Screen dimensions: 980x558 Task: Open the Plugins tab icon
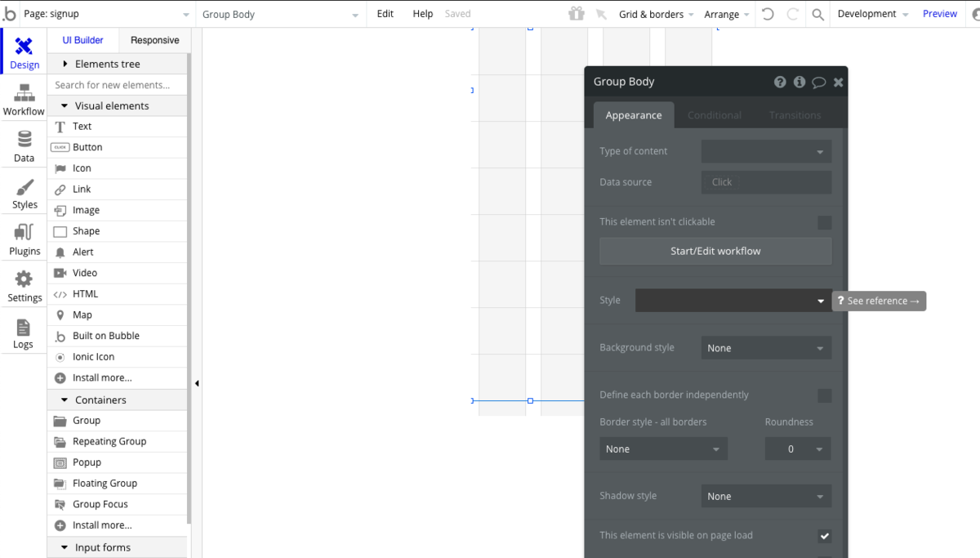pyautogui.click(x=24, y=233)
